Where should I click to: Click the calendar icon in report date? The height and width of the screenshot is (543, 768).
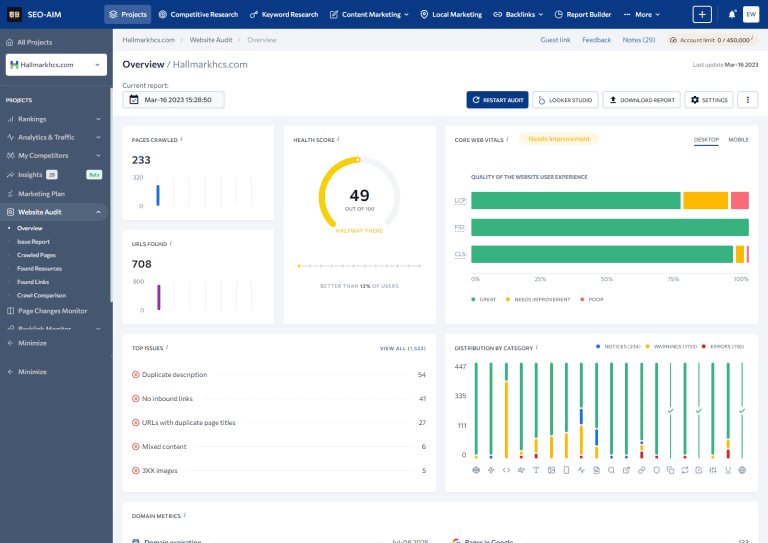tap(134, 100)
